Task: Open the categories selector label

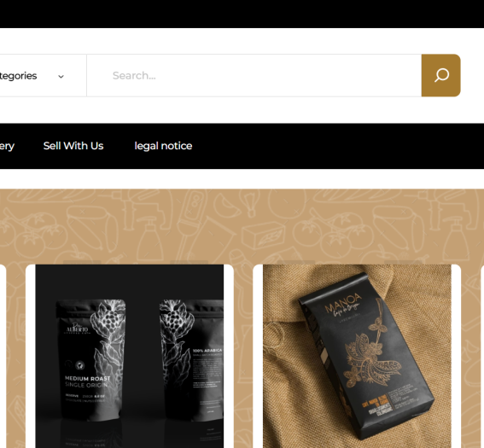Action: pyautogui.click(x=18, y=76)
